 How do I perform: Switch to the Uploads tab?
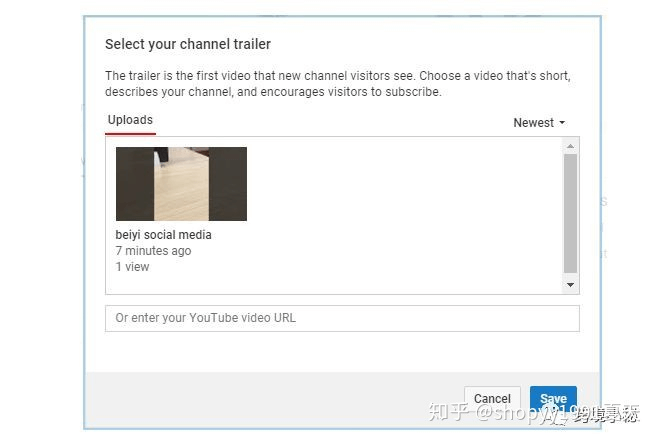pyautogui.click(x=130, y=120)
